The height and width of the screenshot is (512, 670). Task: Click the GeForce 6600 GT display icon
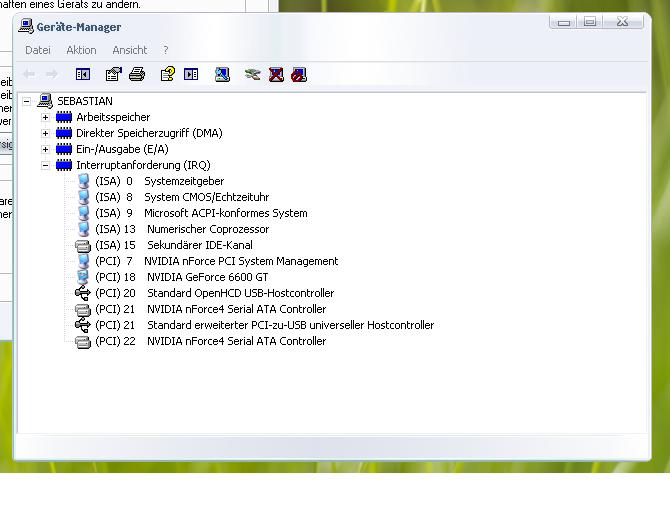pos(83,277)
